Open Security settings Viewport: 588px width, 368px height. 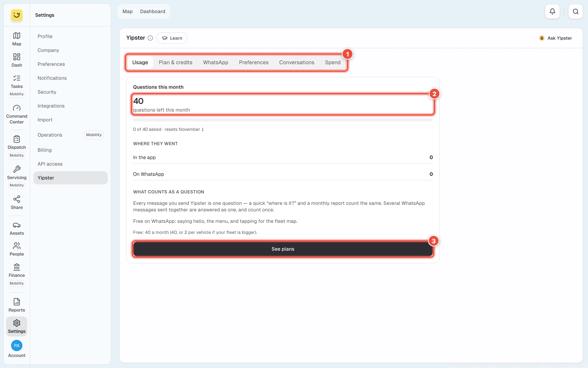pos(70,92)
